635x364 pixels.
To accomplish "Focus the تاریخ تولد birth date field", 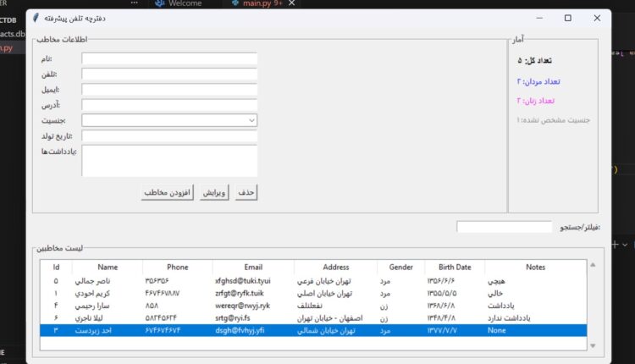I will [169, 135].
